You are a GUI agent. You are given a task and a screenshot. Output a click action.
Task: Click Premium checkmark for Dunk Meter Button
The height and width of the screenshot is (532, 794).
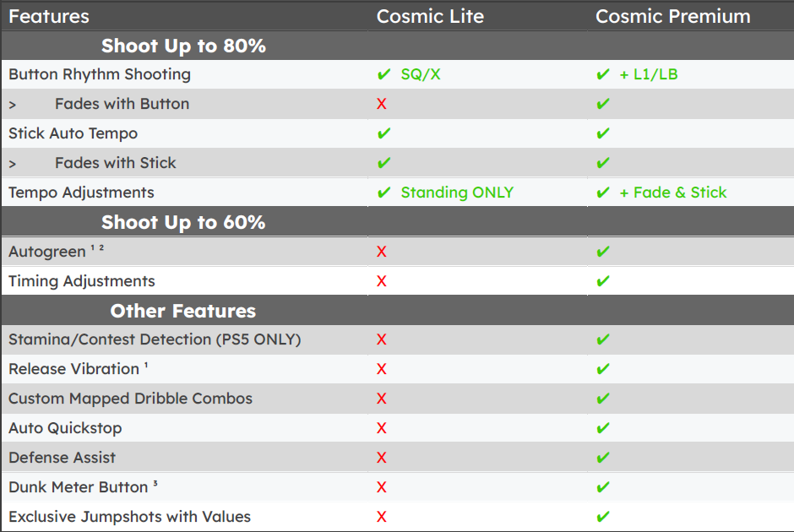coord(602,487)
